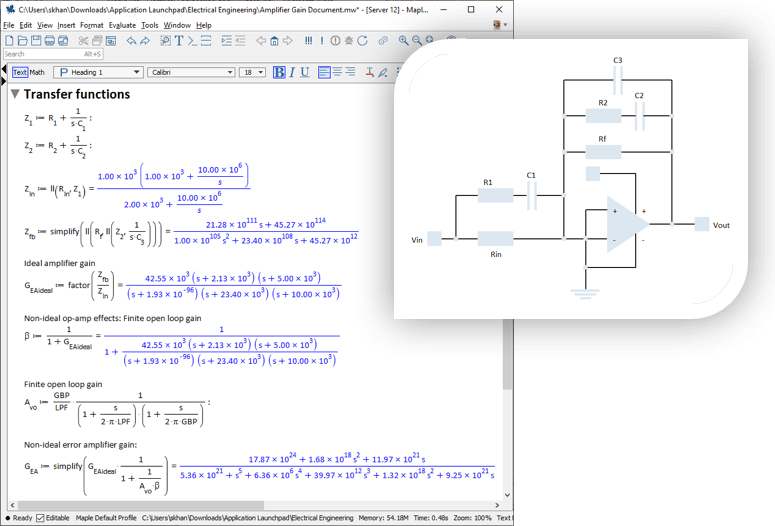Toggle the Editable checkbox in the status bar

point(40,518)
